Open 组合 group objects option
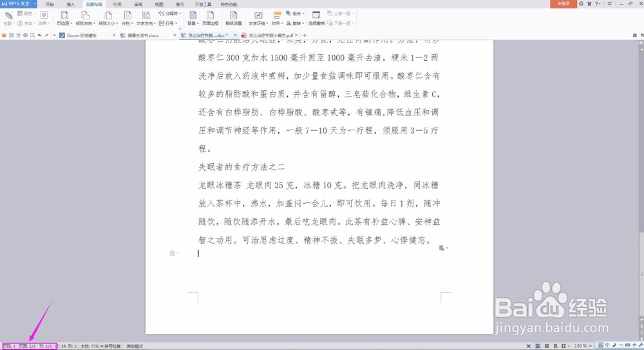 pos(296,14)
